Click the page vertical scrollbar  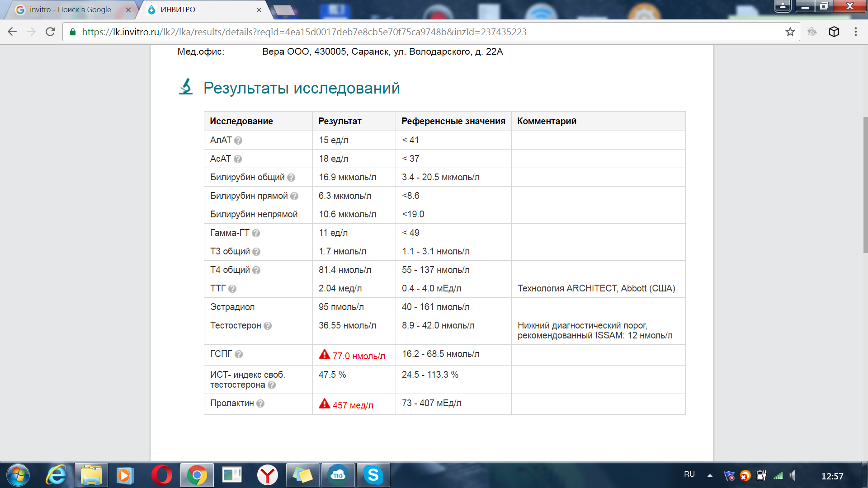865,185
